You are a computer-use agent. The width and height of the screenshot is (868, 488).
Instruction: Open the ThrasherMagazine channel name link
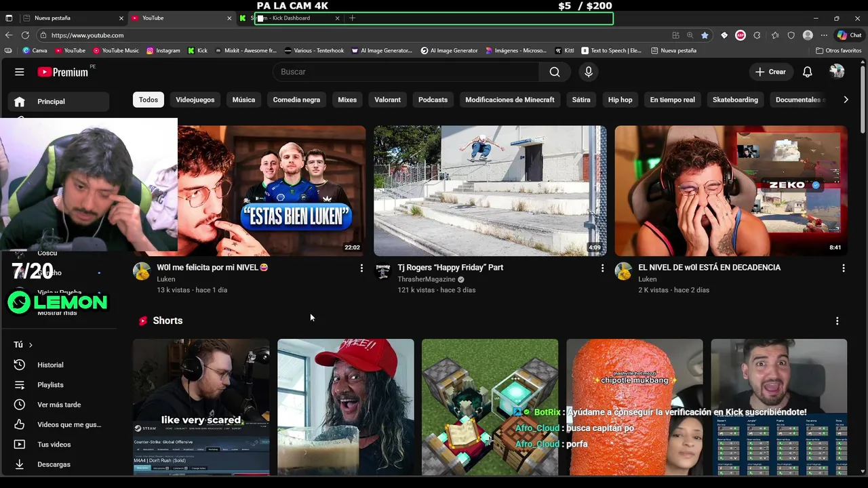pyautogui.click(x=427, y=279)
